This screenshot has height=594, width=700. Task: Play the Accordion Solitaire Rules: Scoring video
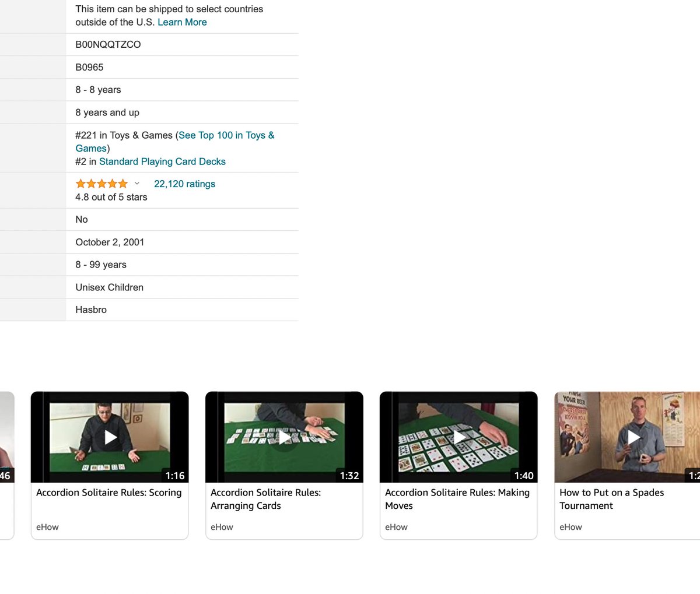pos(110,437)
